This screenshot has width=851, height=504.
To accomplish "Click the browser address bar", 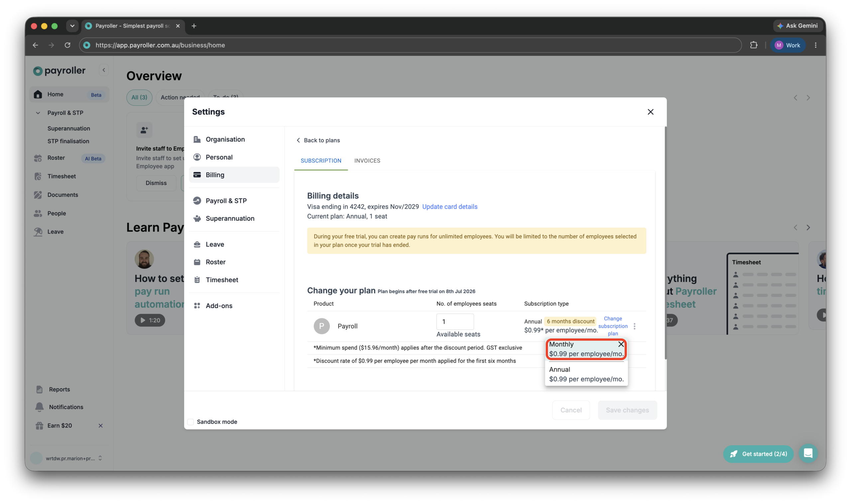I will [x=410, y=45].
